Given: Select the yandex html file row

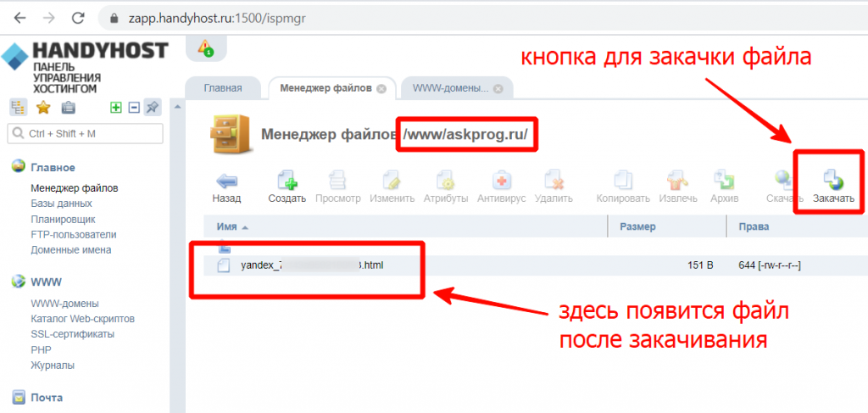Looking at the screenshot, I should pos(314,265).
